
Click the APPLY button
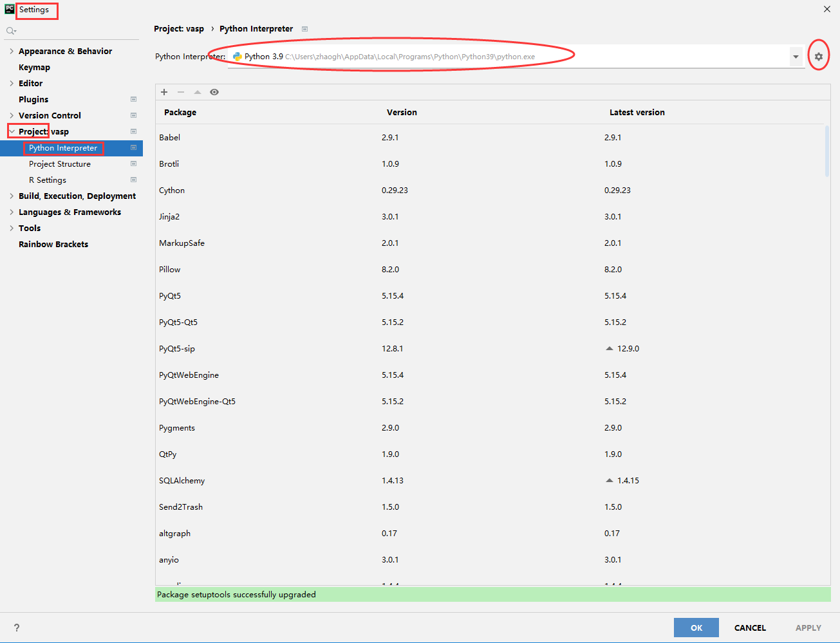coord(808,628)
